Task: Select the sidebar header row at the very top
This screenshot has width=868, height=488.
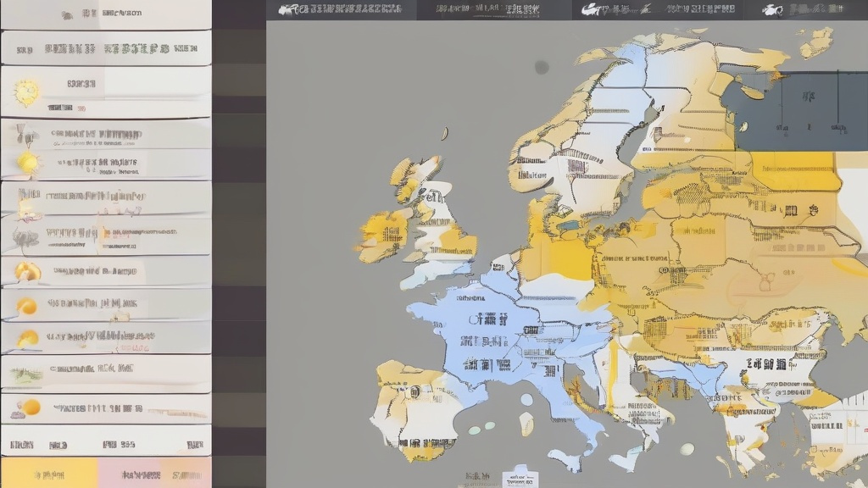Action: click(x=106, y=14)
